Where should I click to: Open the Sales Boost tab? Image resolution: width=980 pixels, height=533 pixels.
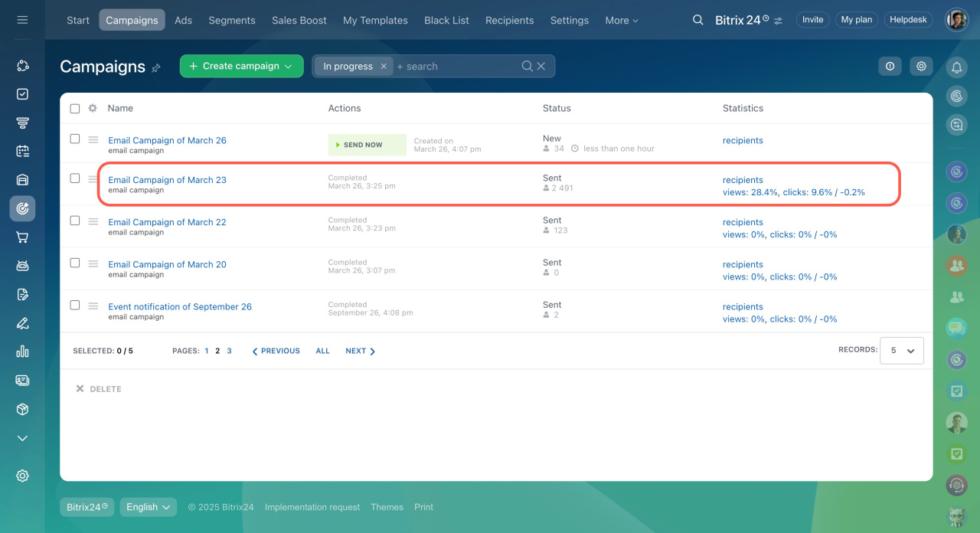(299, 20)
